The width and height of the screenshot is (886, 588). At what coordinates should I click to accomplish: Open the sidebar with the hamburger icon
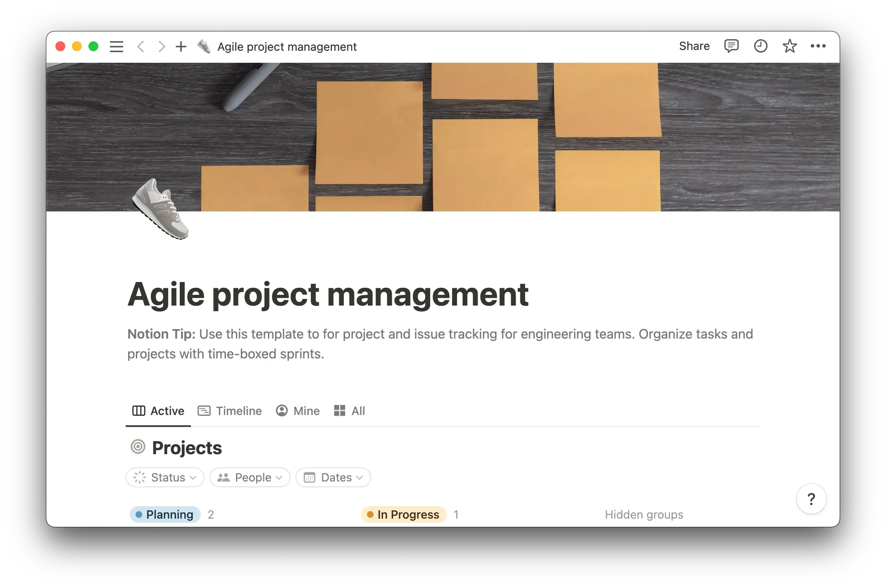(116, 46)
